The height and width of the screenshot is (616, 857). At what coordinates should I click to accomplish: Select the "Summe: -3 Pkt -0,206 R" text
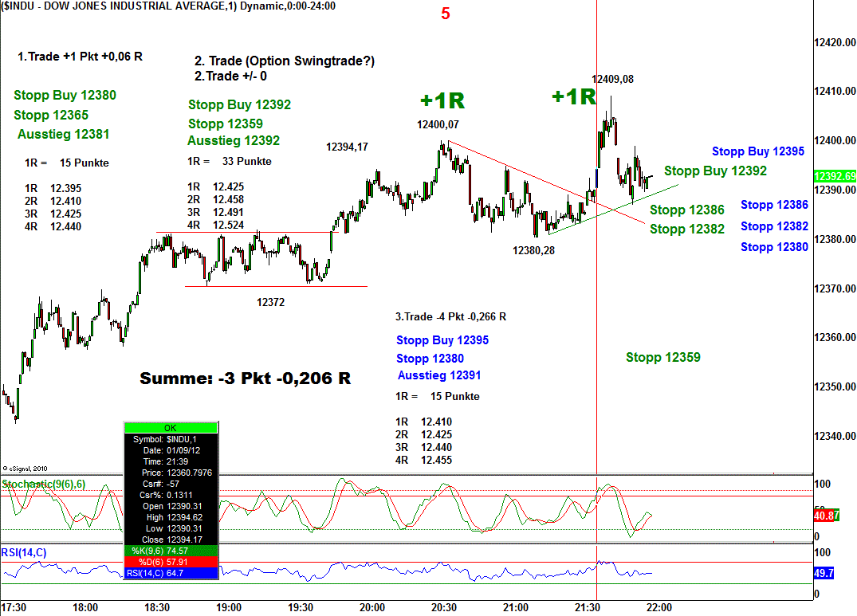[245, 379]
